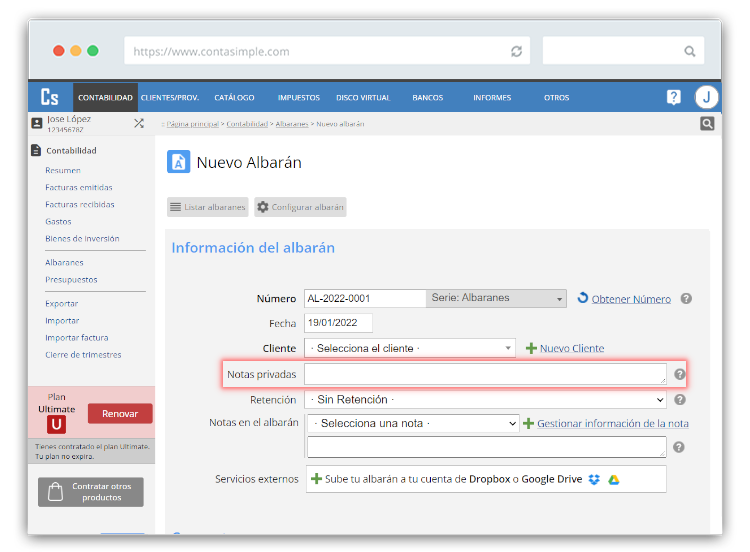Click the Google Drive icon
This screenshot has width=750, height=552.
coord(613,479)
